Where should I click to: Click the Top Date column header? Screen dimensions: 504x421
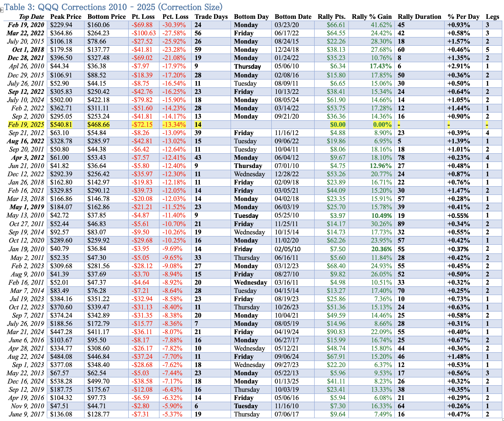(31, 16)
